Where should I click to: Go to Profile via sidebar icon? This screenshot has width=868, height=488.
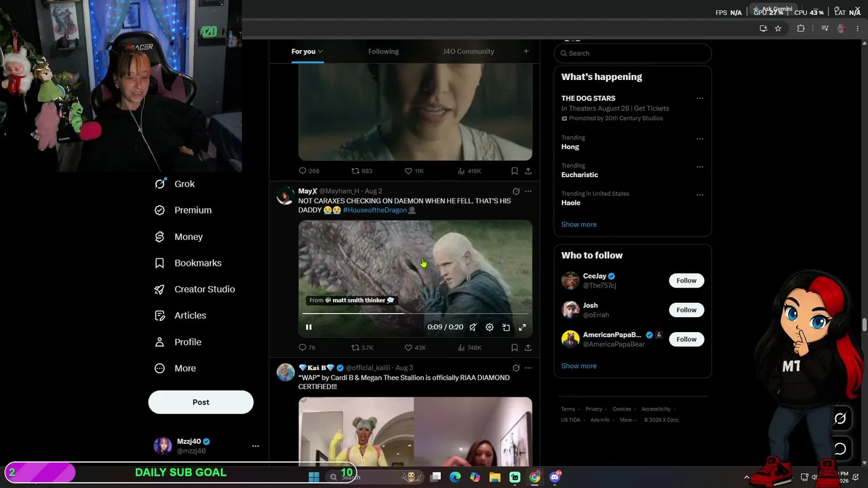pos(159,342)
